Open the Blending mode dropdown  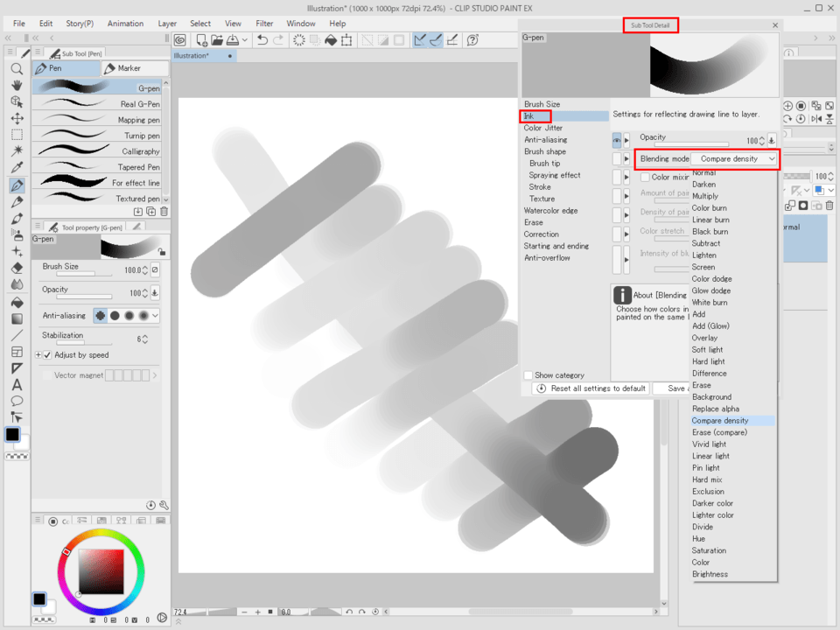(733, 159)
